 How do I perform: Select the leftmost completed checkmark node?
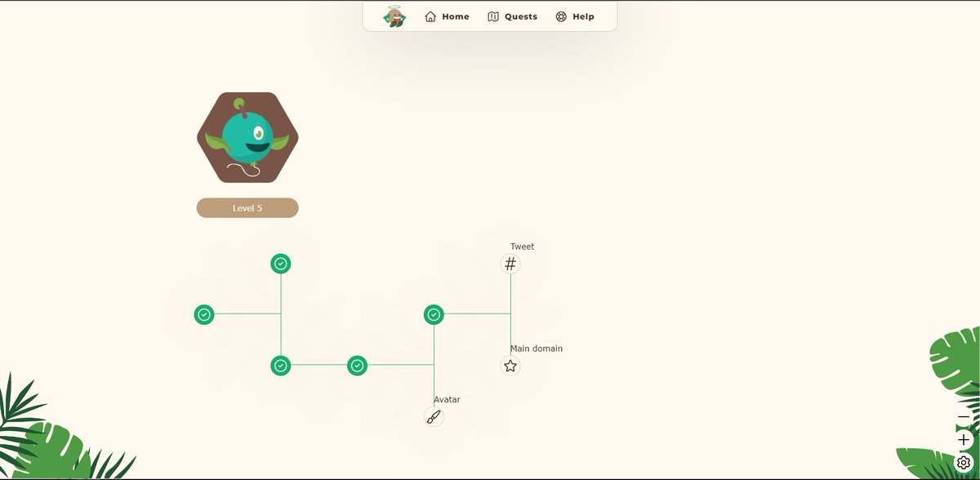click(204, 314)
